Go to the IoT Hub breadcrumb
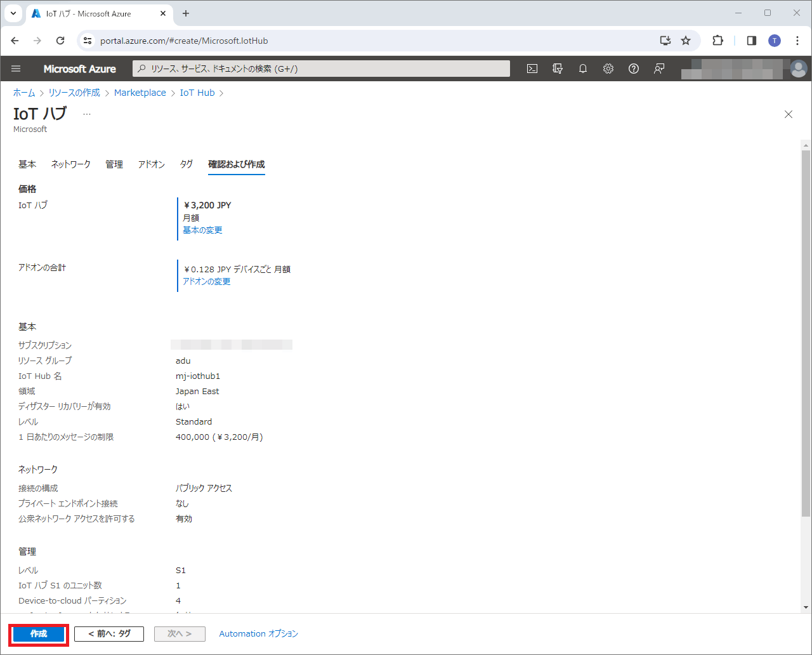 click(197, 93)
